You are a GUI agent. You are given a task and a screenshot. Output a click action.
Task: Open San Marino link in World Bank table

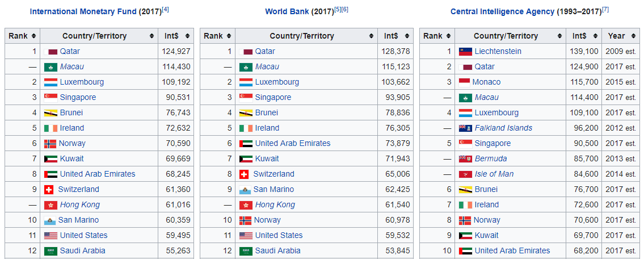pos(273,190)
